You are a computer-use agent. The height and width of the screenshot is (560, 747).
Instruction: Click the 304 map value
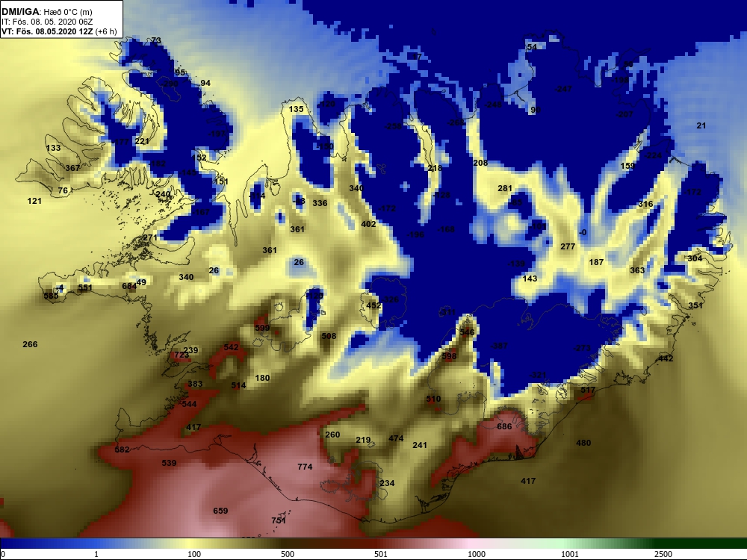pos(695,258)
